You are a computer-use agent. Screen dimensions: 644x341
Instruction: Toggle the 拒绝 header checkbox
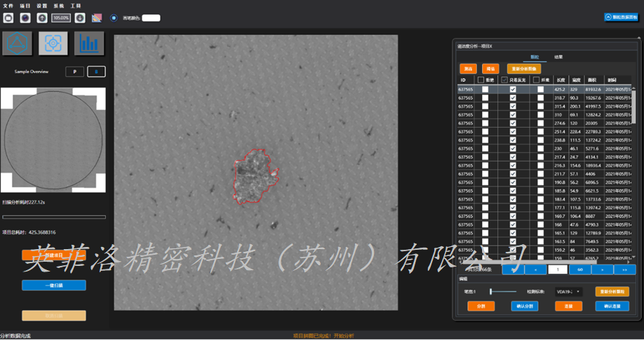coord(481,81)
